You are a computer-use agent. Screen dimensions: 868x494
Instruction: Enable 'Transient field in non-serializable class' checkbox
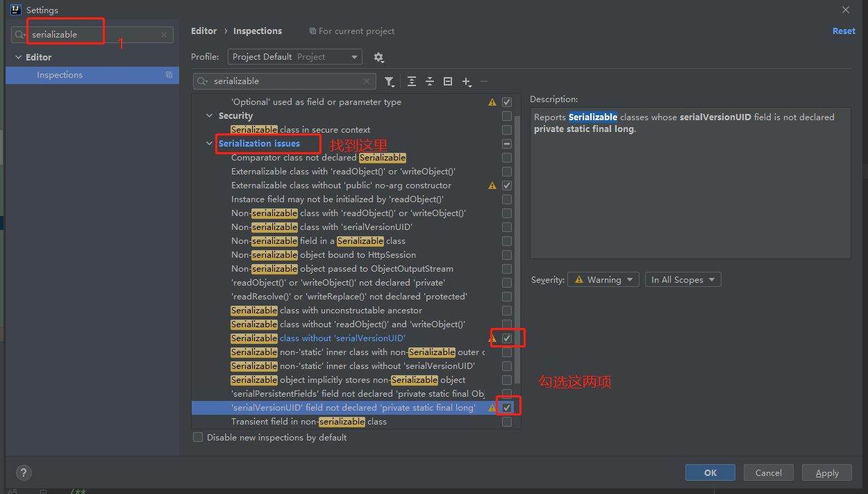point(507,422)
